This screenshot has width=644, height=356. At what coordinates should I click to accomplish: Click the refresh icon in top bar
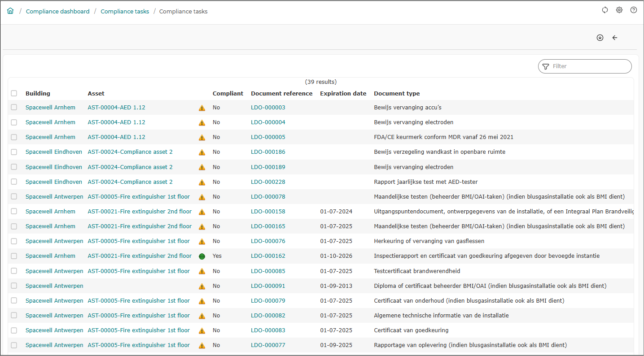coord(605,10)
